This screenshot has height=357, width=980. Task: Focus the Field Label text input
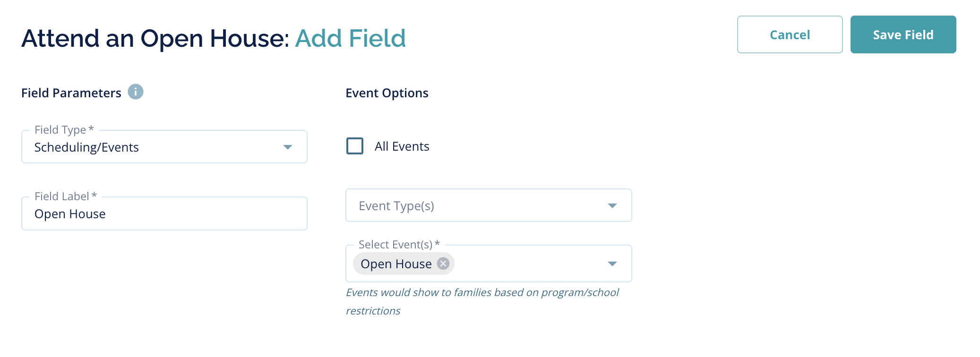coord(164,214)
